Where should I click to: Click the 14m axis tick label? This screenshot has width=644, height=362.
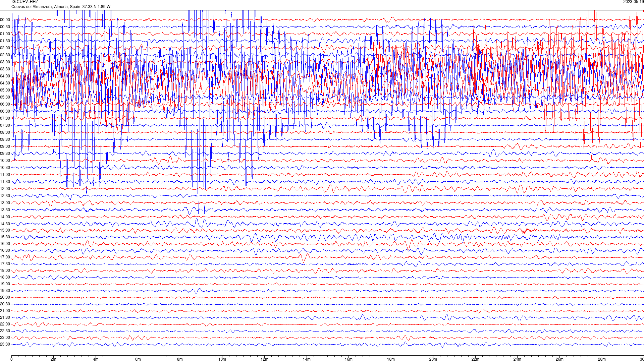307,360
